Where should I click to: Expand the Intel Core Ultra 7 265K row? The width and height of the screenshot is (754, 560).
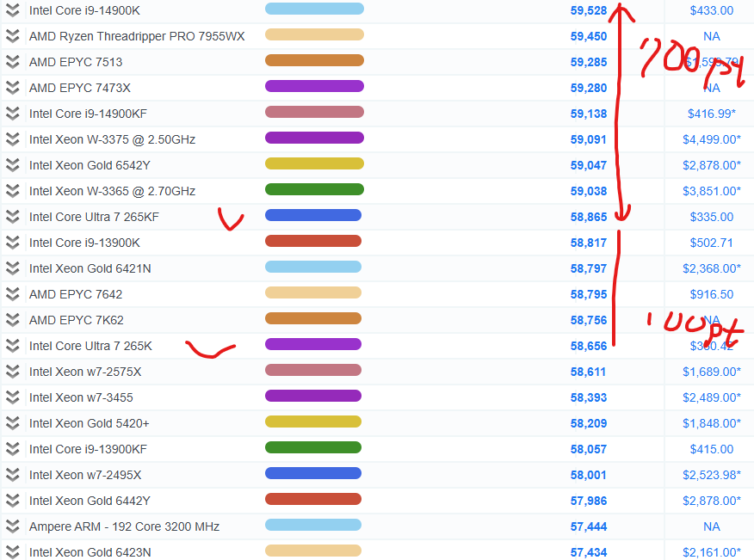pyautogui.click(x=13, y=346)
